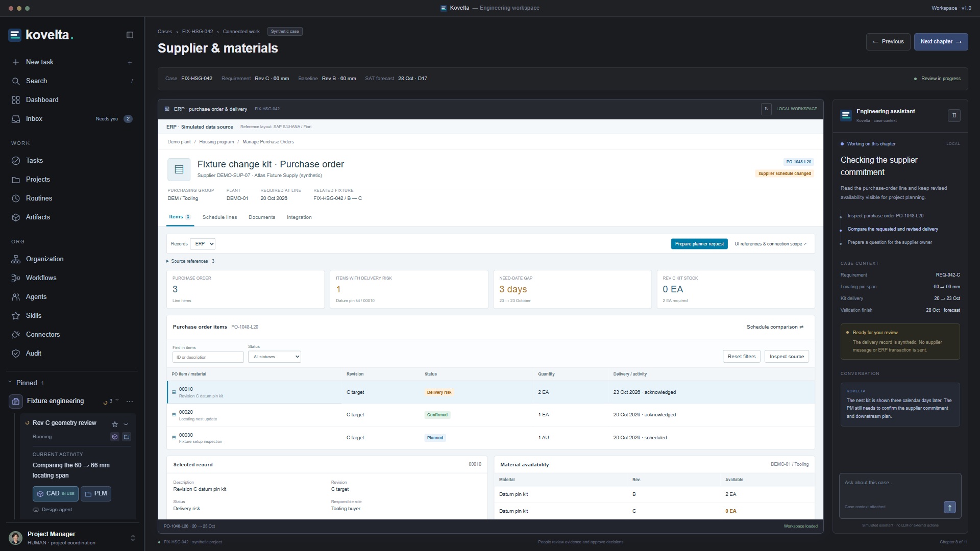This screenshot has width=980, height=551.
Task: Open the Artifacts cube icon
Action: pos(16,217)
